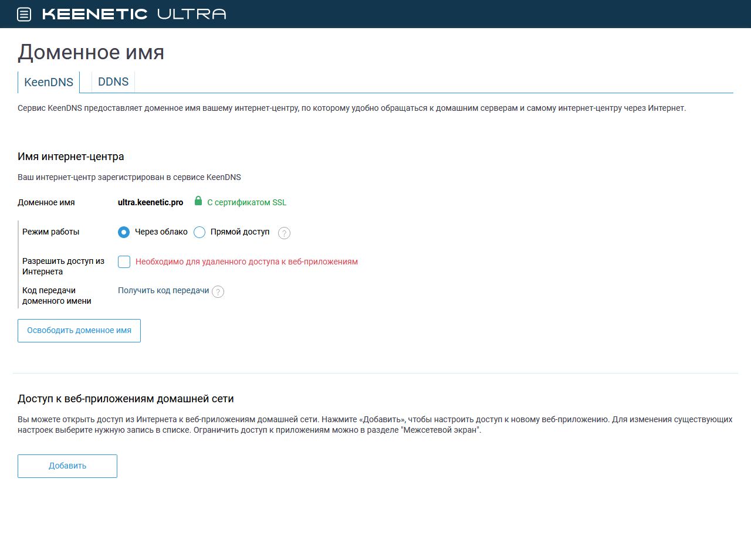The width and height of the screenshot is (751, 560).
Task: Click the "Код передачи доменного имени" label
Action: click(57, 296)
